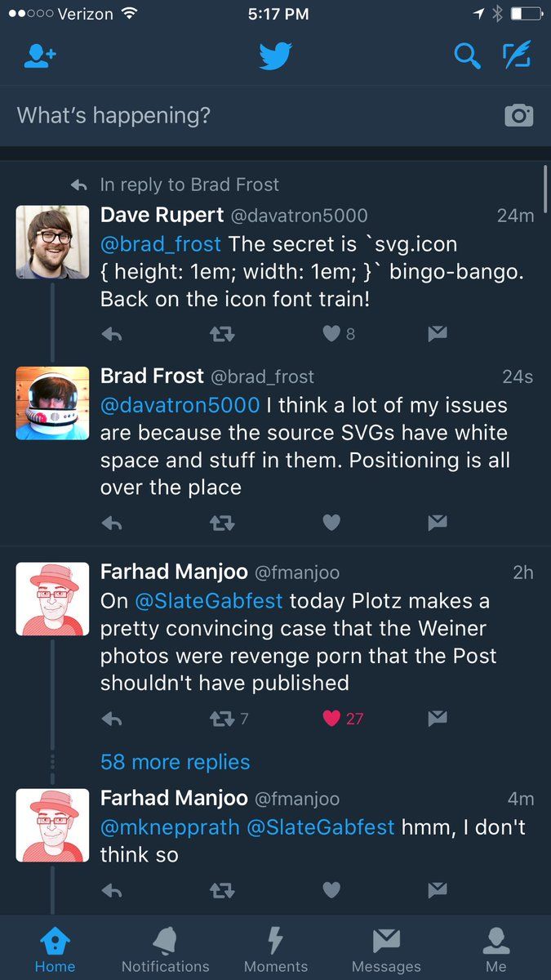
Task: Like Dave Rupert's tweet with 8 likes
Action: tap(331, 334)
